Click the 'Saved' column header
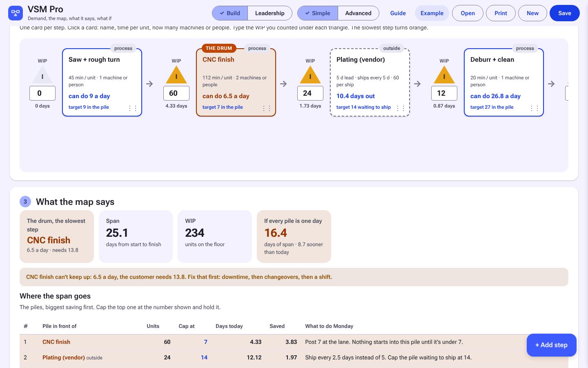Screen dimensions: 588x368 (277, 326)
